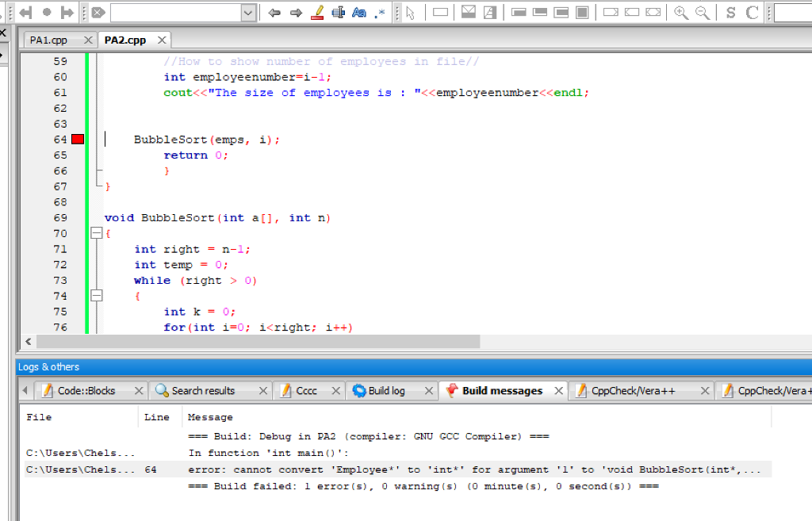Toggle the C comments display button
812x521 pixels.
tap(752, 13)
